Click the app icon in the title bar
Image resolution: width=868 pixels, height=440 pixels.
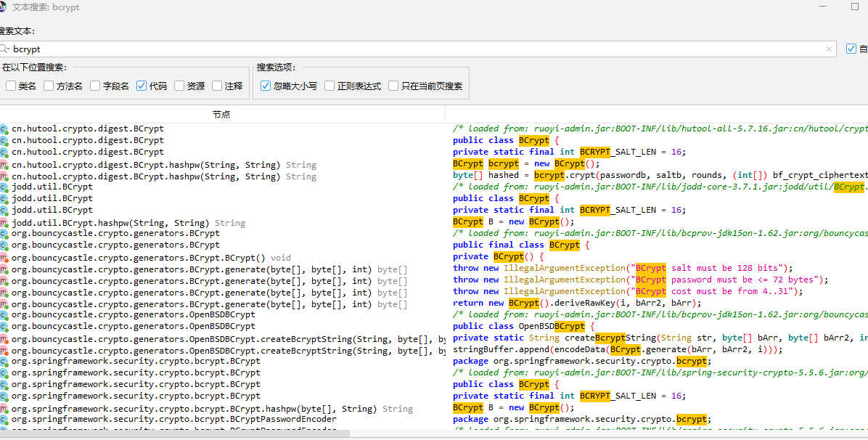pos(4,8)
